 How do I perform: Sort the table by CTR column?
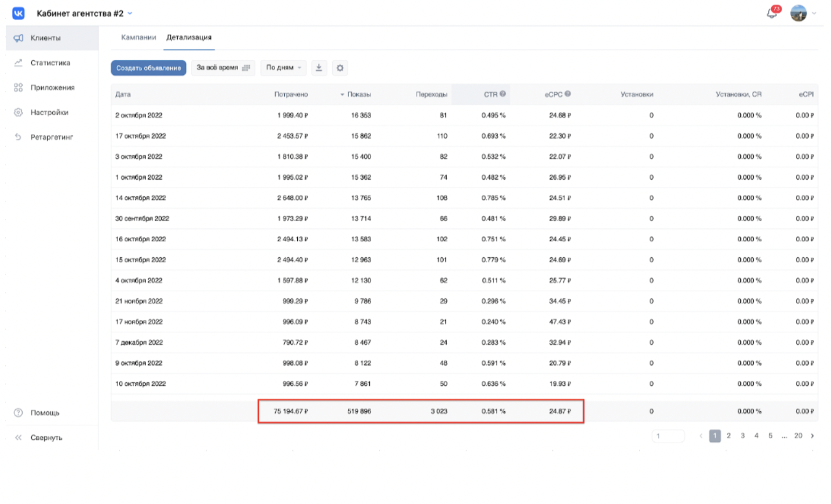click(x=490, y=94)
